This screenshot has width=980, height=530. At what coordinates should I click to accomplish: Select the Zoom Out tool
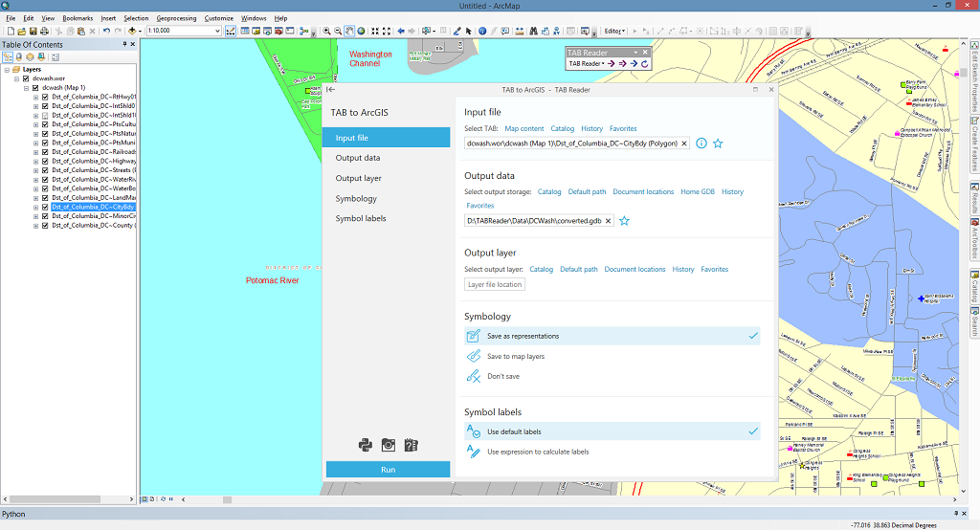pyautogui.click(x=338, y=31)
